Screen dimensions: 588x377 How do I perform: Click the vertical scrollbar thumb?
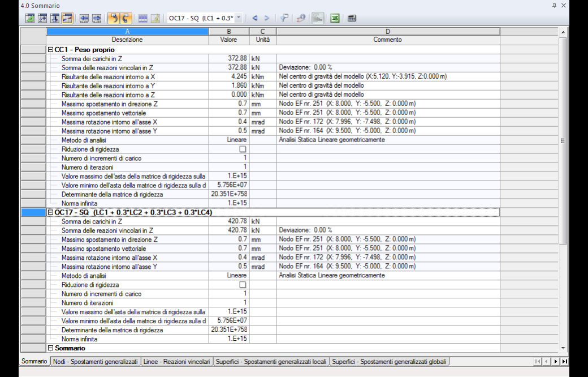(563, 141)
